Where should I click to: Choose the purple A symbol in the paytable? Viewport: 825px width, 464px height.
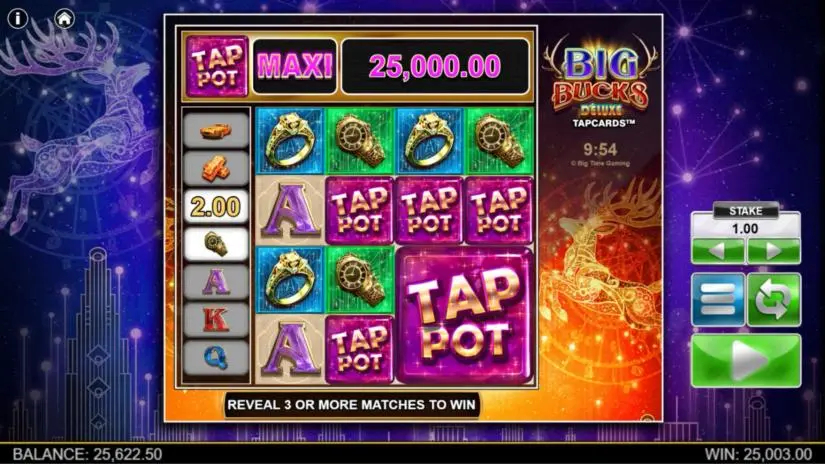pos(216,283)
